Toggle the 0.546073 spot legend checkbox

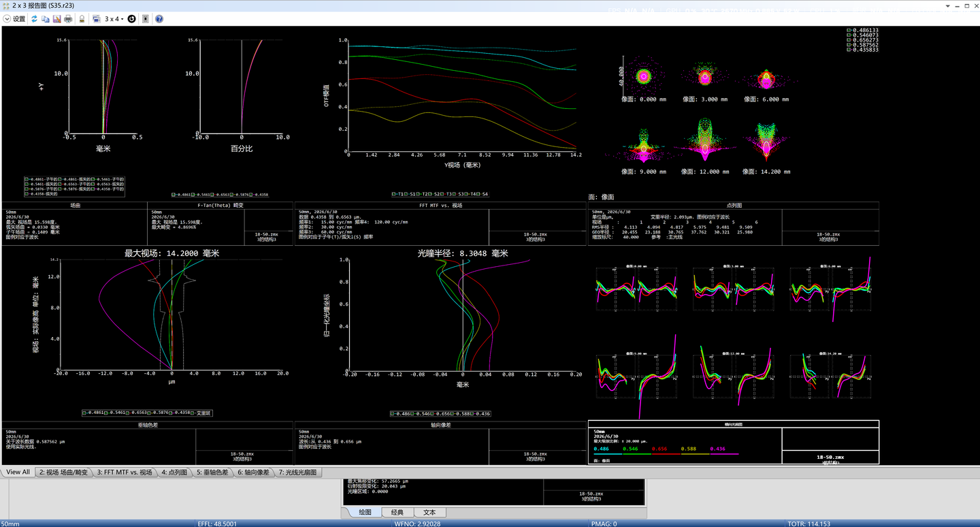pyautogui.click(x=849, y=35)
